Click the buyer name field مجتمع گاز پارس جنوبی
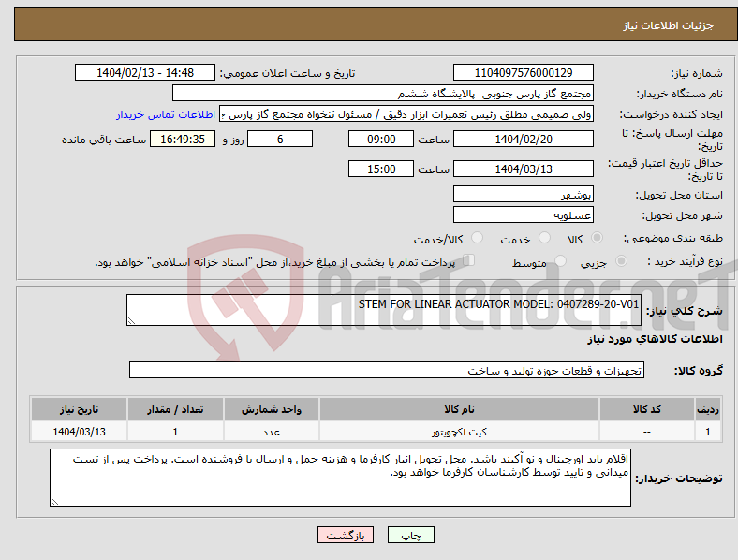This screenshot has height=560, width=738. (383, 93)
